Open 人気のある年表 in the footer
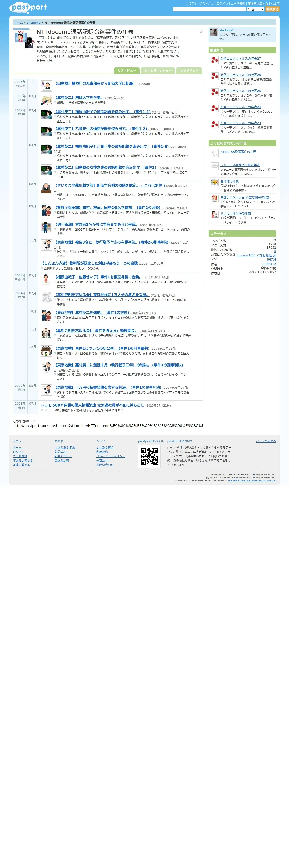The image size is (289, 868). click(65, 448)
